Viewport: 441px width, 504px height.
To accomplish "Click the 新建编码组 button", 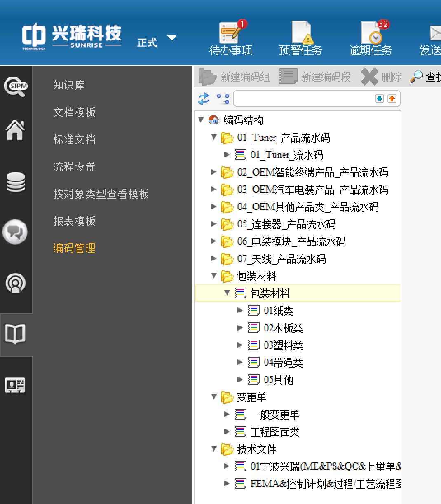I will tap(234, 77).
